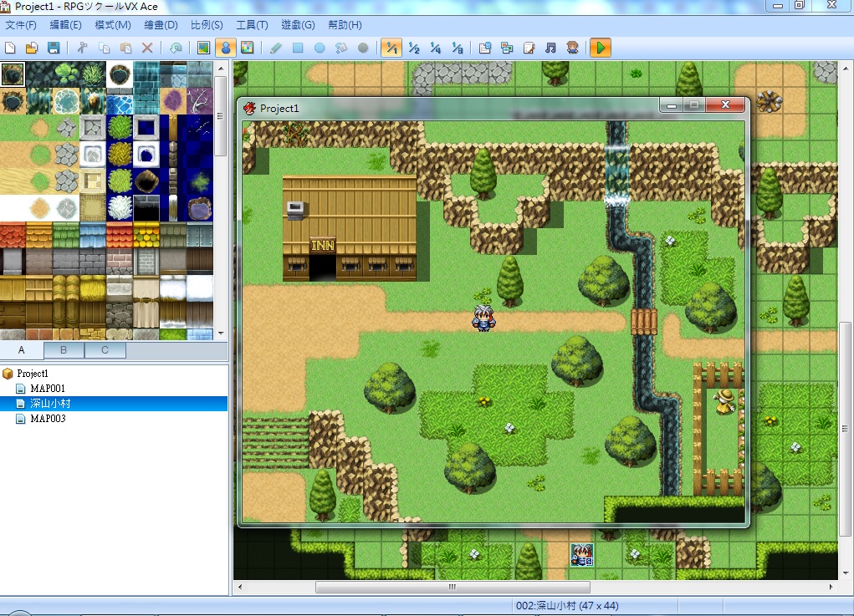Screen dimensions: 854x616
Task: Switch to tileset tab C
Action: click(x=105, y=350)
